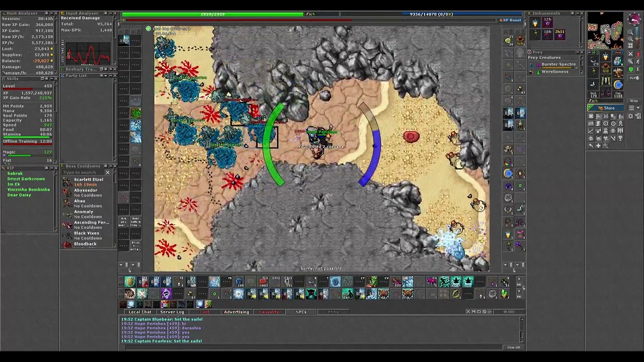The height and width of the screenshot is (362, 644).
Task: Click the Burster Spectre prey progress bar
Action: (x=558, y=67)
